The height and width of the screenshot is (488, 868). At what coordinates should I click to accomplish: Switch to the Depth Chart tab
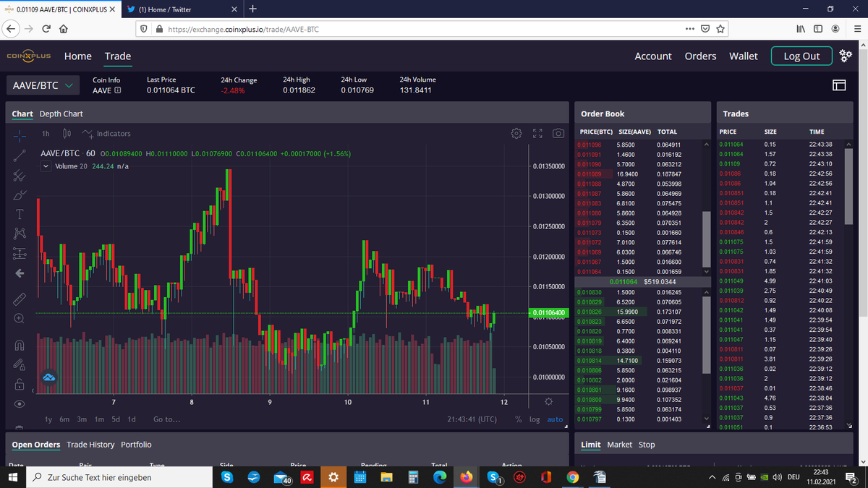click(61, 114)
